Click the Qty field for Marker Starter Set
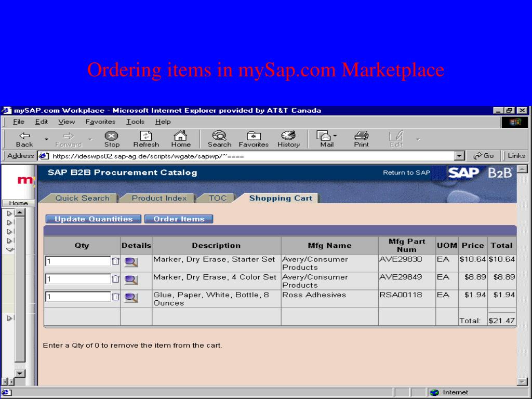The image size is (532, 399). pos(78,261)
